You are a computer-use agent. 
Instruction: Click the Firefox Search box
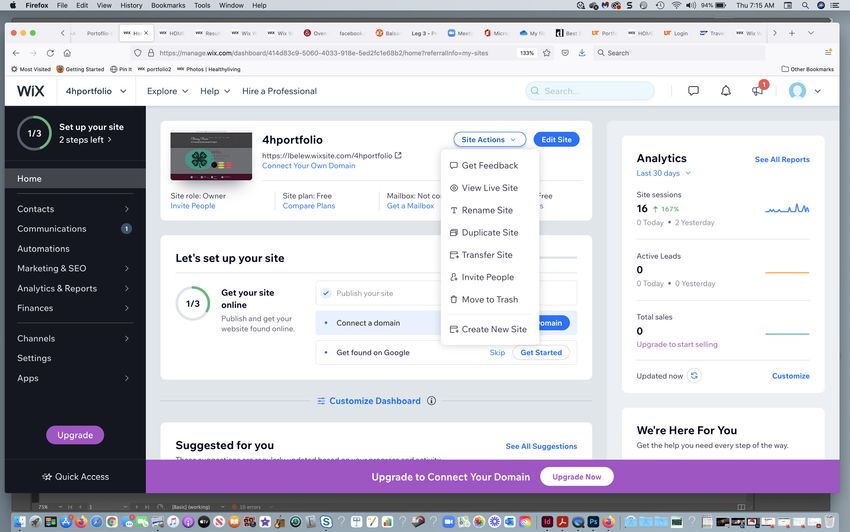pos(679,53)
